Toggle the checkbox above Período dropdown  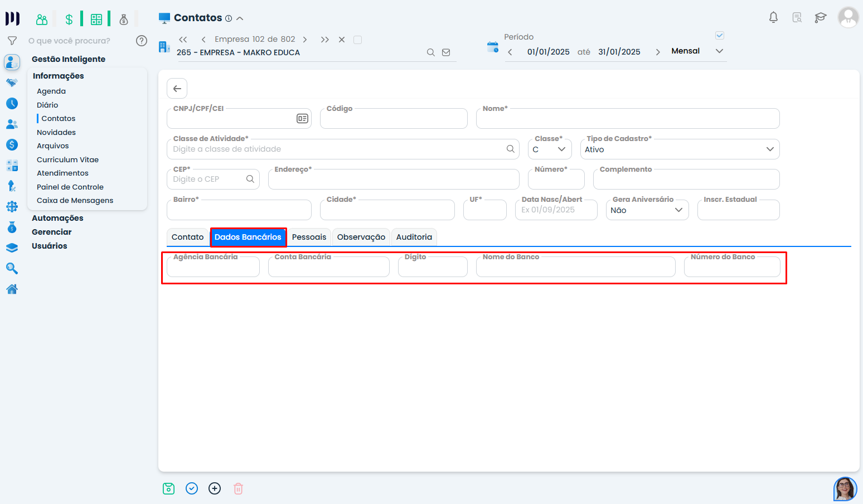click(x=720, y=36)
